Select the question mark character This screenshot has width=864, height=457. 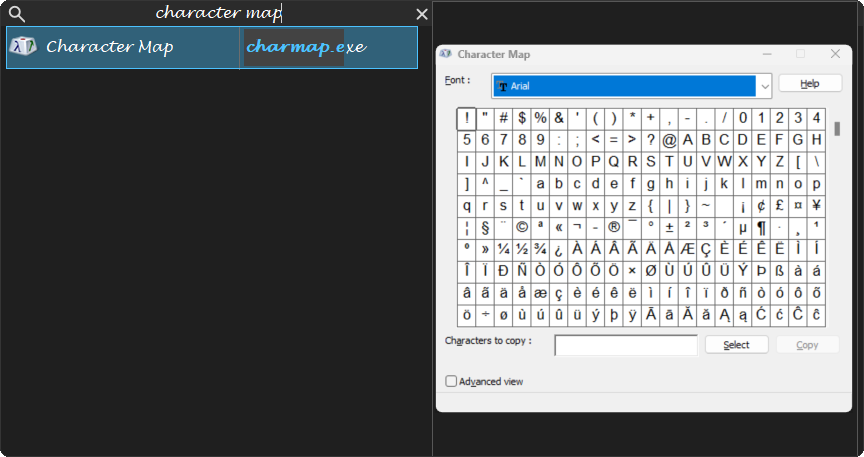click(651, 141)
